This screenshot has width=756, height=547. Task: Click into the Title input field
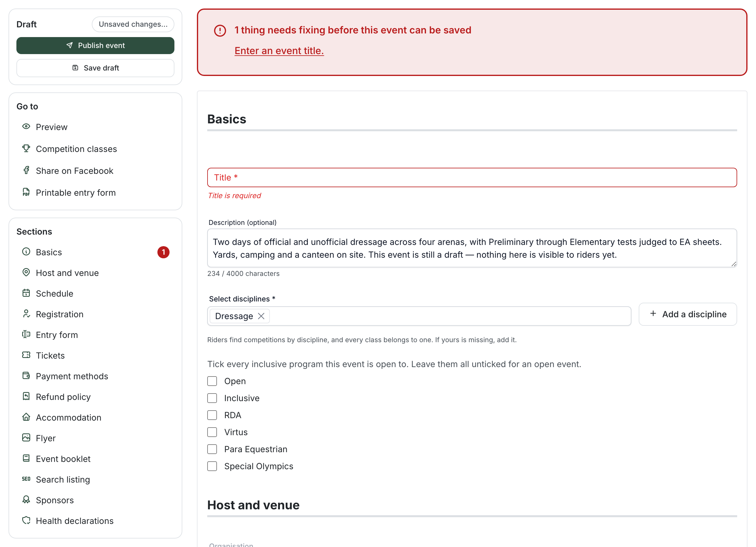click(x=472, y=177)
